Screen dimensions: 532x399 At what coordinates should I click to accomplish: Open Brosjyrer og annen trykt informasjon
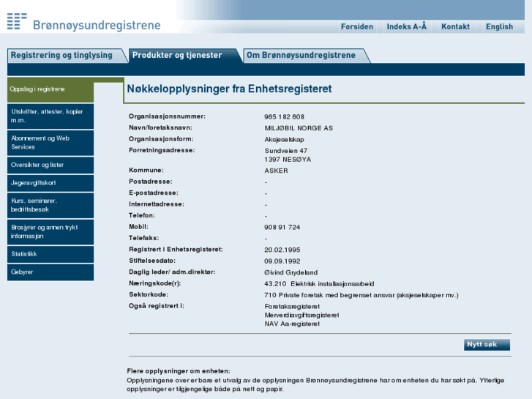50,232
